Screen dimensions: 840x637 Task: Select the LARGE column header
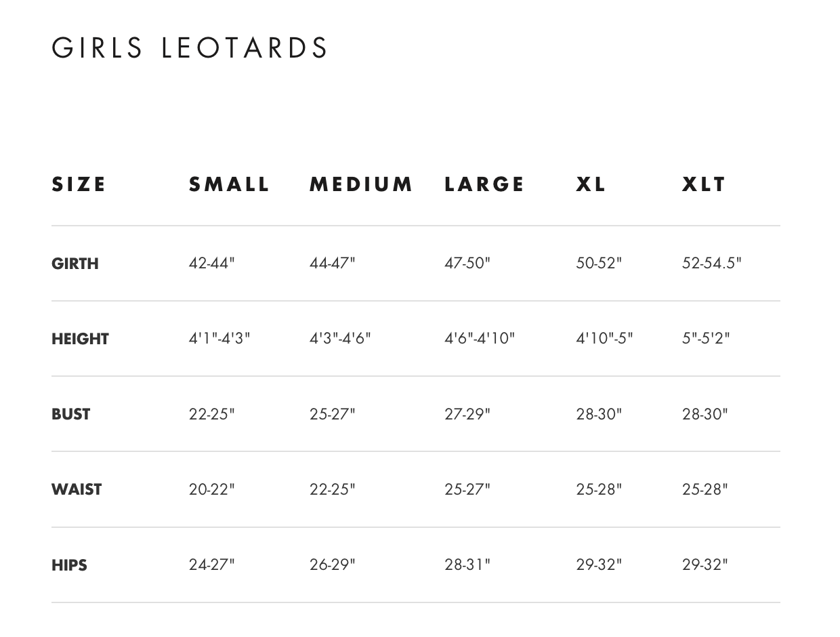coord(484,184)
